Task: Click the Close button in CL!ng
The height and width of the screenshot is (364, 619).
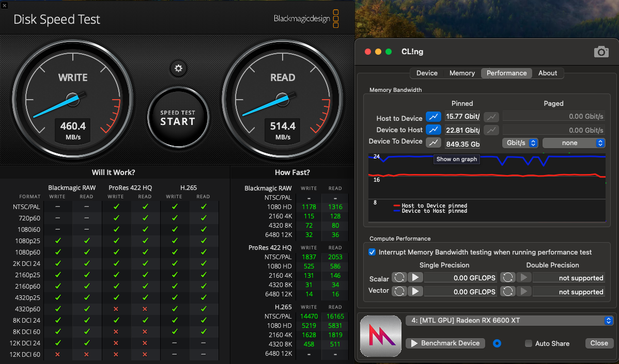Action: tap(599, 343)
